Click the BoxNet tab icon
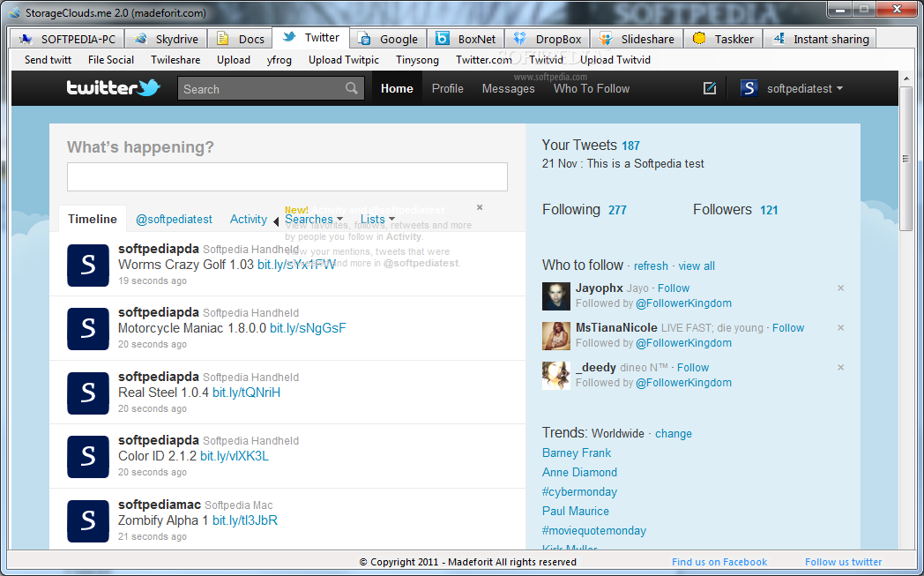Screen dimensions: 924x576 tap(443, 39)
